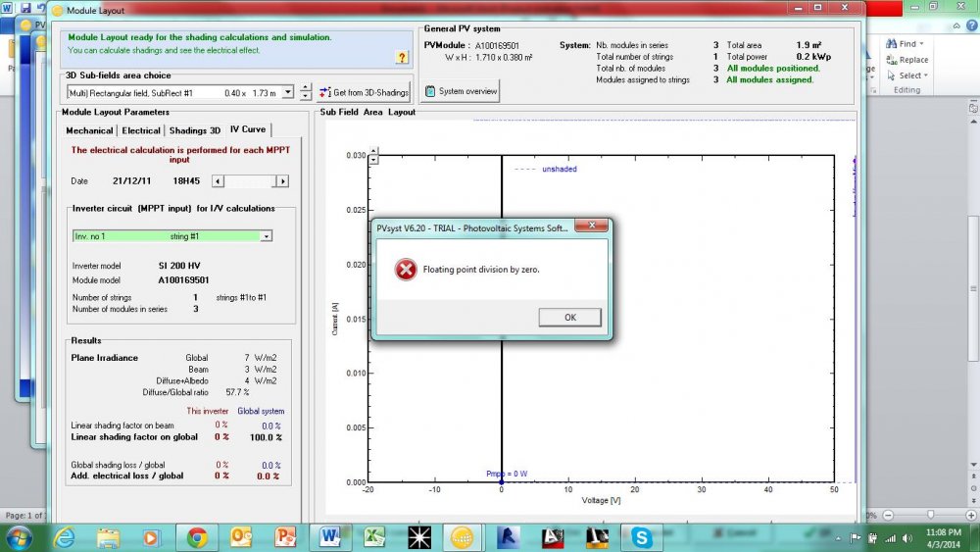Image resolution: width=980 pixels, height=552 pixels.
Task: Switch to the Electrical tab
Action: click(141, 130)
